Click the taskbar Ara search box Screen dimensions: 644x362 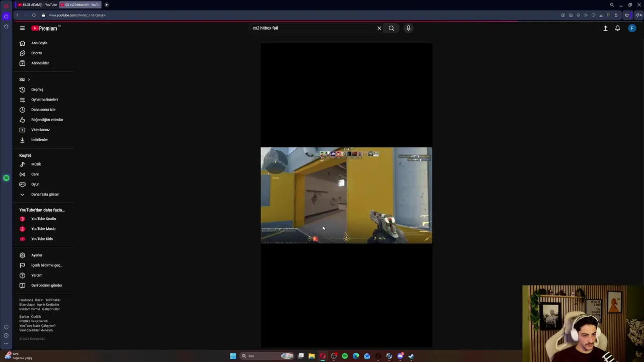pos(267,356)
